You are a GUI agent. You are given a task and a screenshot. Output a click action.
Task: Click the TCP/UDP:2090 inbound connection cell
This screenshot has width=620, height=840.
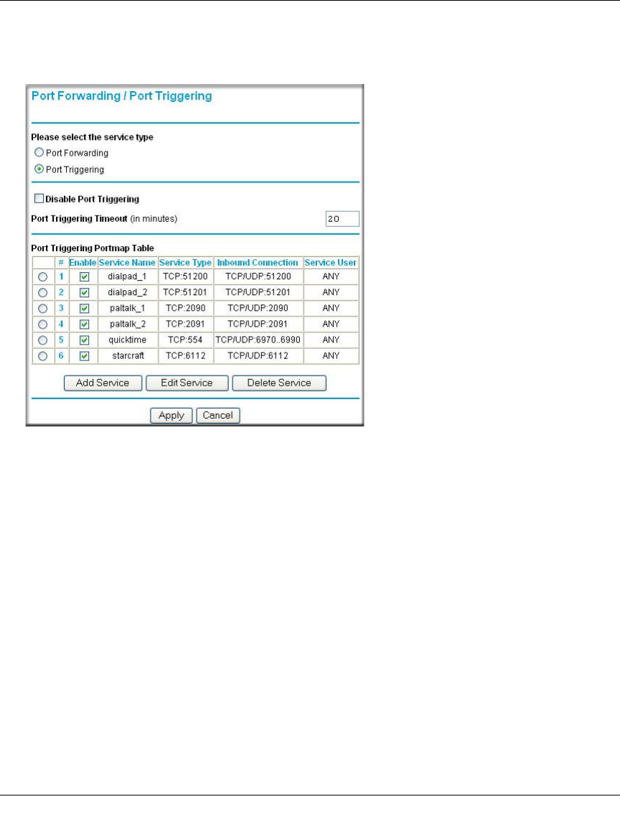(x=258, y=308)
